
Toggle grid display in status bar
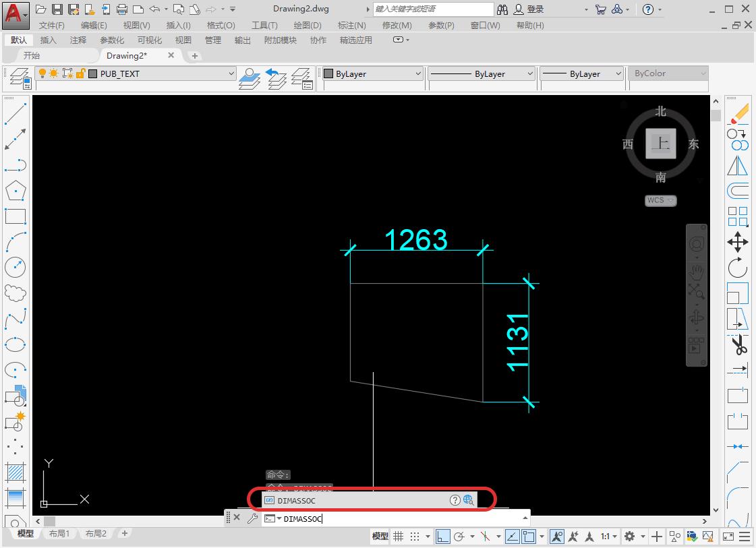[x=399, y=537]
